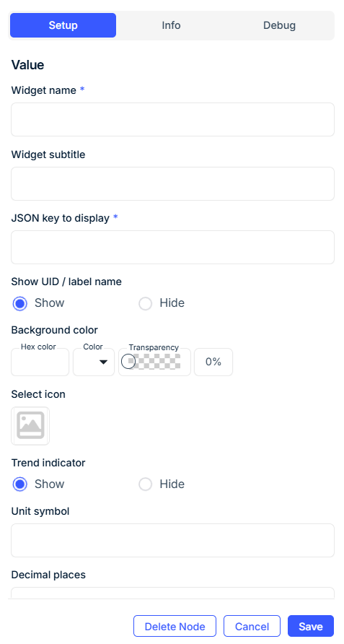
Task: Click the Transparency slider handle
Action: pyautogui.click(x=128, y=362)
